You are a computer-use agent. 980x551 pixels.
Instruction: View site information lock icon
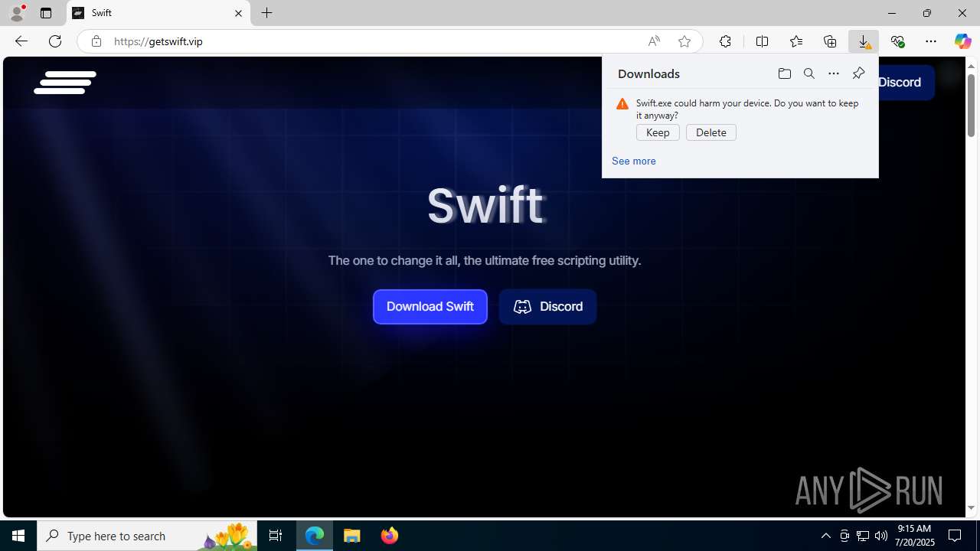(x=96, y=41)
